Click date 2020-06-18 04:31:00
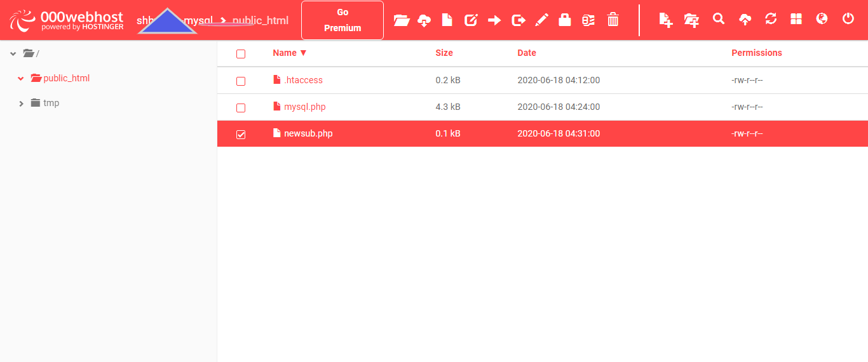Image resolution: width=868 pixels, height=362 pixels. click(559, 133)
